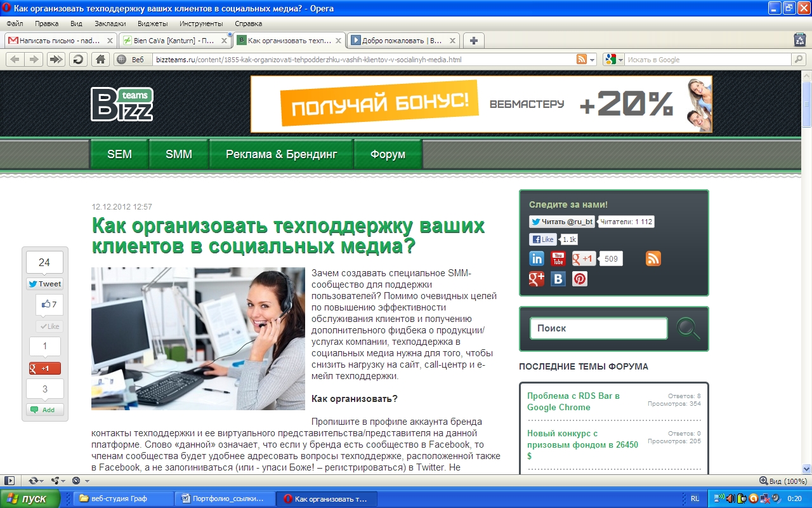
Task: Click the Facebook Like button in follow panel
Action: (543, 239)
